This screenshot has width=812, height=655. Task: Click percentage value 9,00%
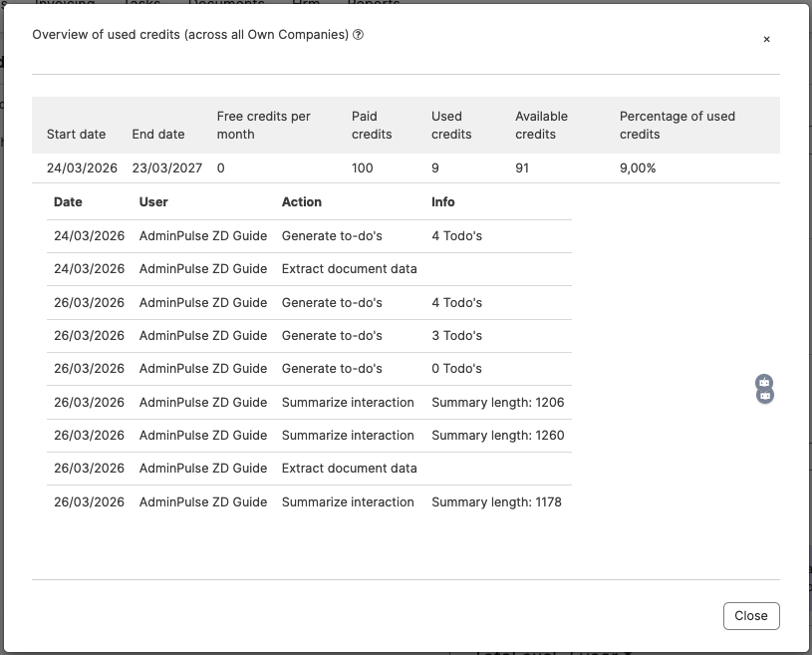click(638, 167)
